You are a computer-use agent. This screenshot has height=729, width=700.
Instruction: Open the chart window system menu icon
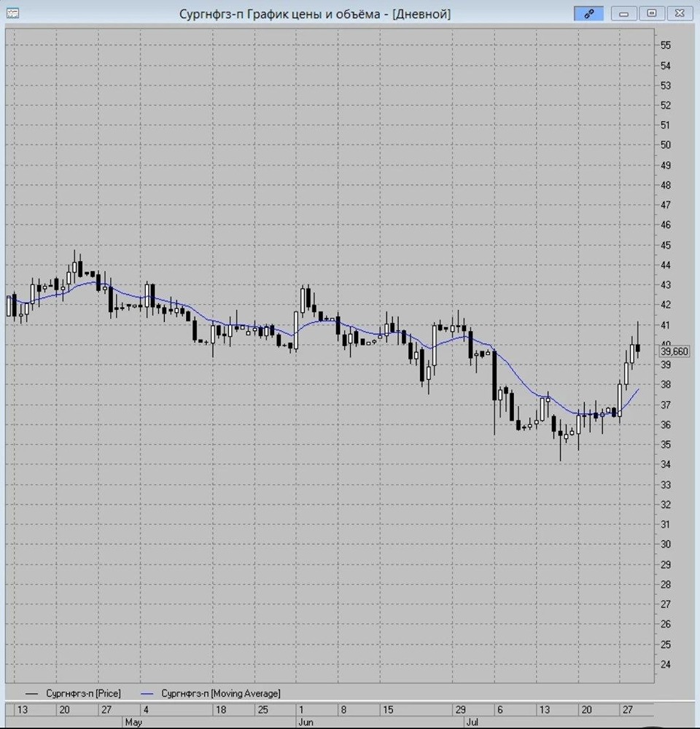[13, 13]
